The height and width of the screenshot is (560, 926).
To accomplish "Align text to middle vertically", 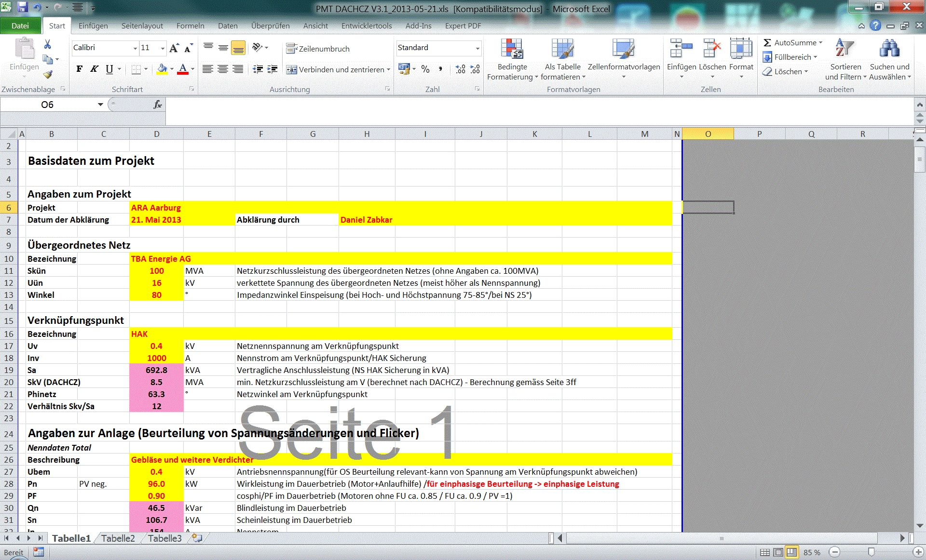I will pos(223,48).
